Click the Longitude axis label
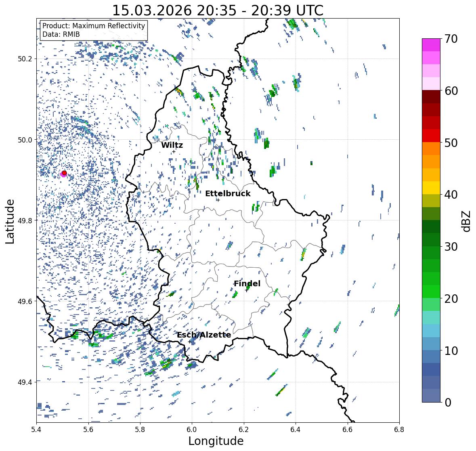Screen dimensions: 476x451 pyautogui.click(x=216, y=441)
